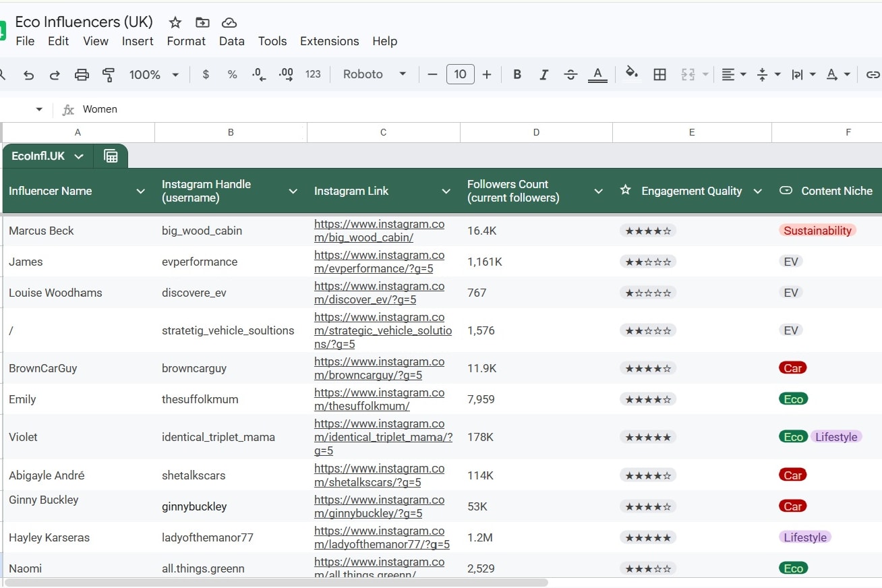Open the Extensions menu
882x588 pixels.
point(330,41)
